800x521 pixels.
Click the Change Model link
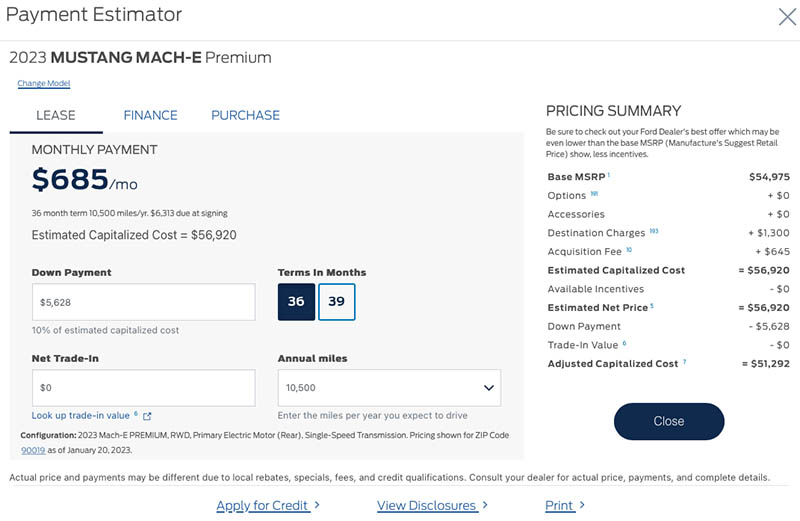44,83
